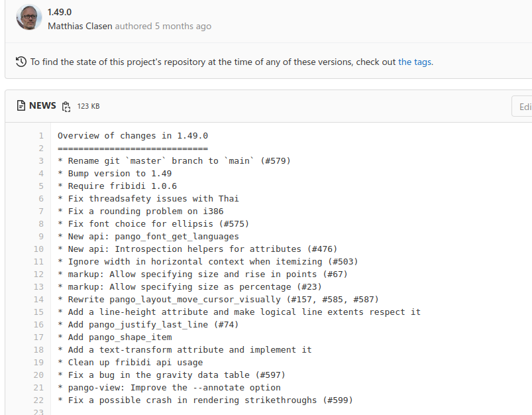This screenshot has height=415, width=532.
Task: Click the '5 months ago' timestamp
Action: coord(184,26)
